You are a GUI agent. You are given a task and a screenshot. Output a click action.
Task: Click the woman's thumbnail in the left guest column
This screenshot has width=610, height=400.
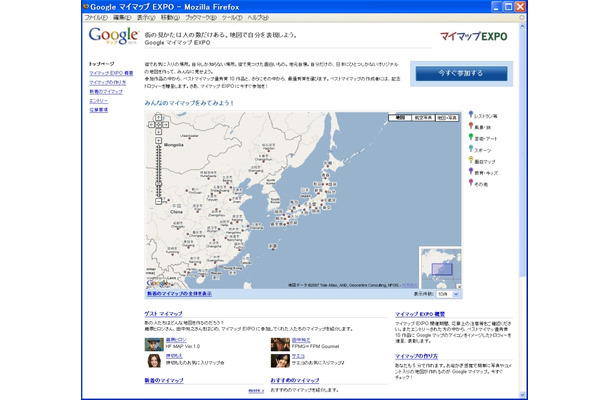coord(154,361)
